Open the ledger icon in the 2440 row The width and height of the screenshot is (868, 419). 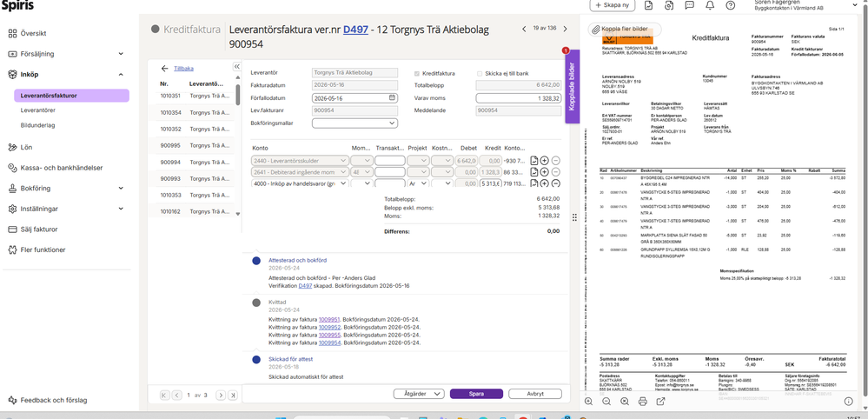point(534,161)
